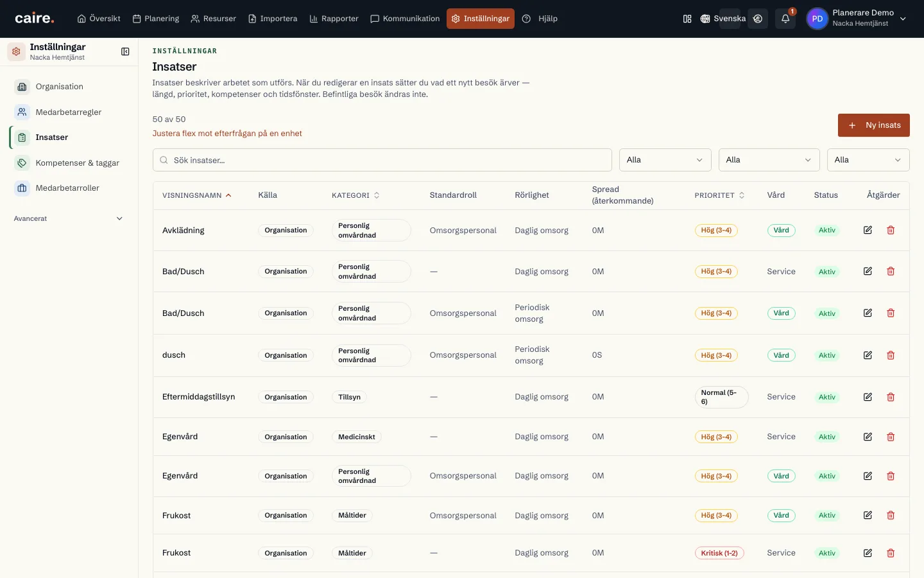Sort table by KATEGORI column

[x=355, y=195]
